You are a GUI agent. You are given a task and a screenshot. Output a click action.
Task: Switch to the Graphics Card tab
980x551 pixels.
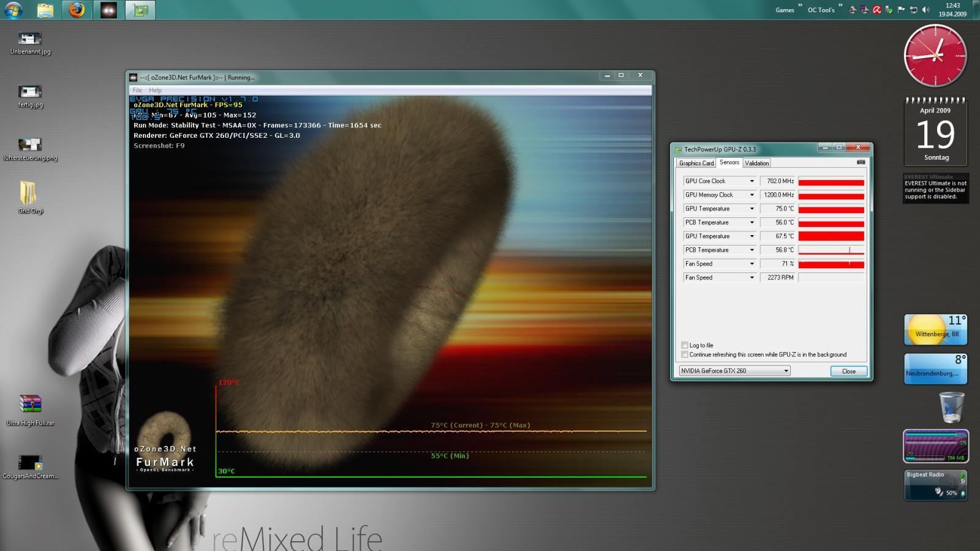pos(696,163)
